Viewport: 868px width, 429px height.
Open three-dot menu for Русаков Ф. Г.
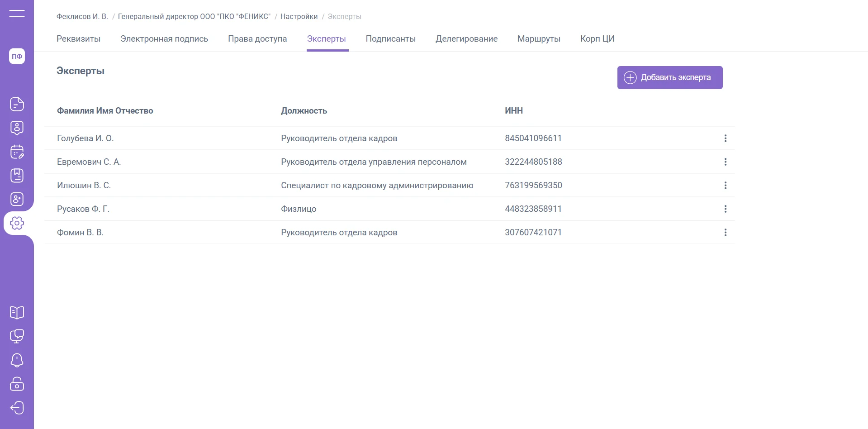click(725, 209)
